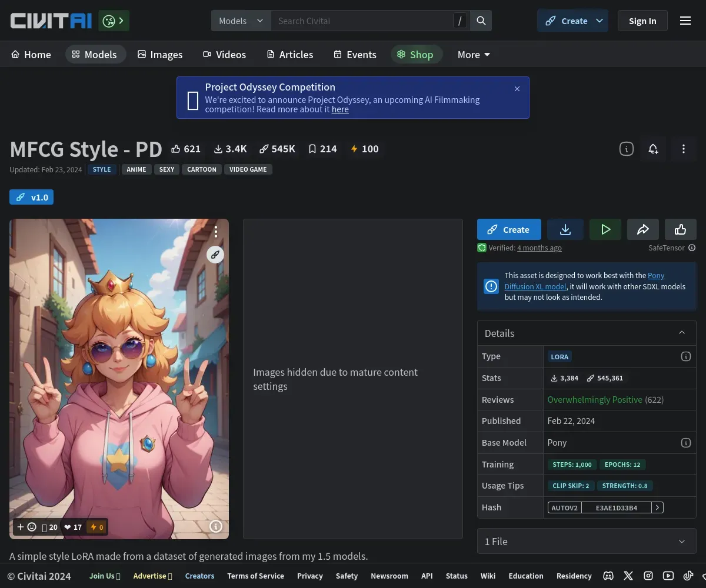The width and height of the screenshot is (706, 588).
Task: Expand the Create dropdown arrow in header
Action: (x=600, y=21)
